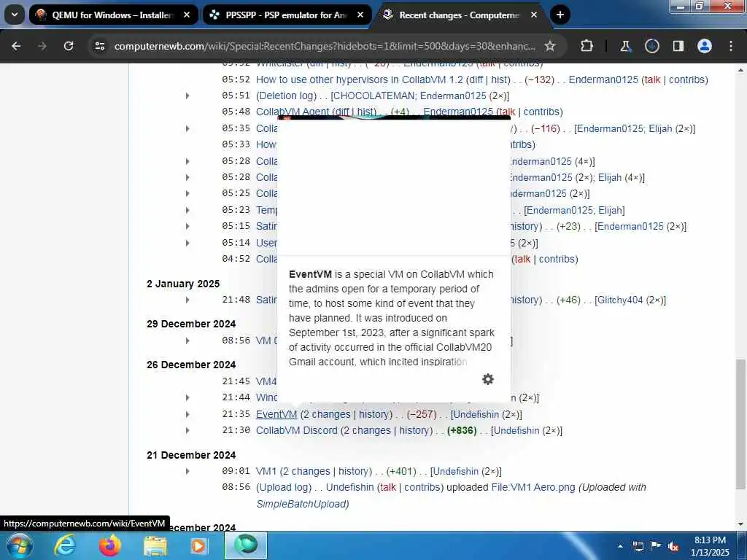Expand the 08:56 VM row on 29 December
Viewport: 747px width, 560px height.
pos(187,341)
